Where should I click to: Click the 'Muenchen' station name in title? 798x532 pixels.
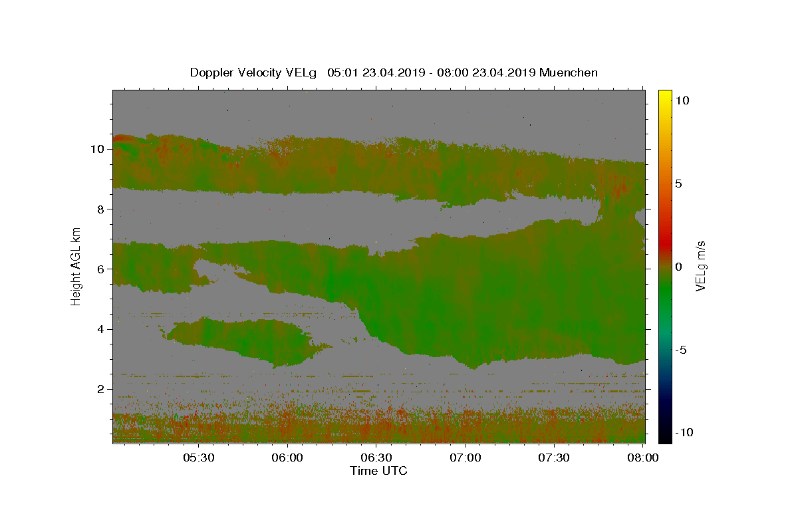[x=569, y=72]
